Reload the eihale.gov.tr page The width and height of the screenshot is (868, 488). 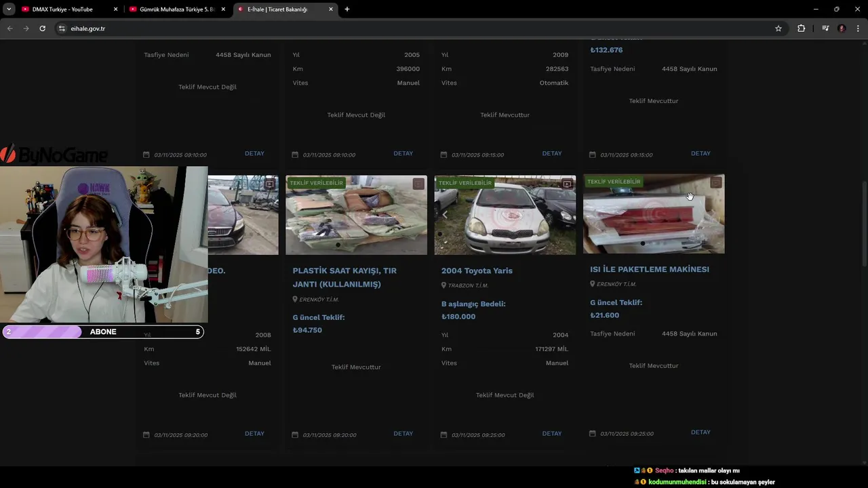[42, 28]
